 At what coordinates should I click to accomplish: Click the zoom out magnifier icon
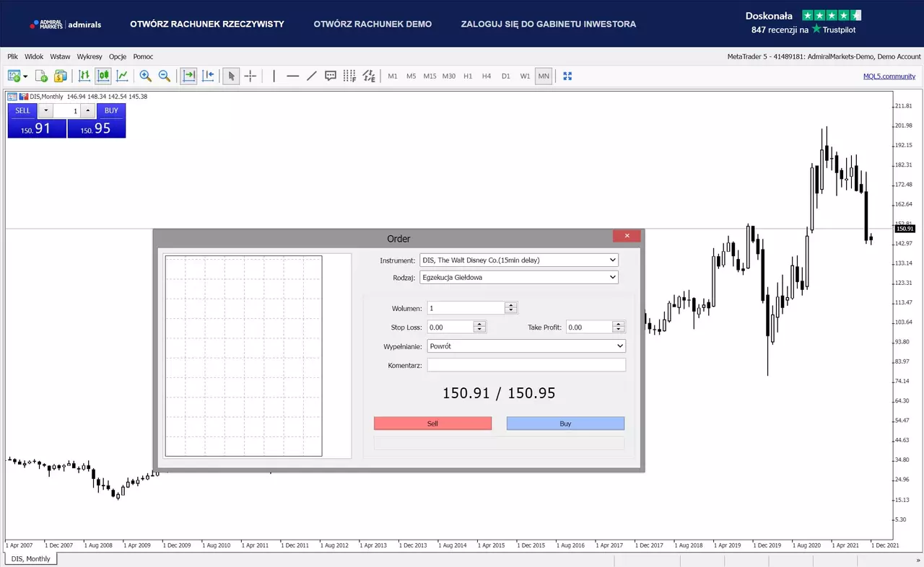[165, 76]
